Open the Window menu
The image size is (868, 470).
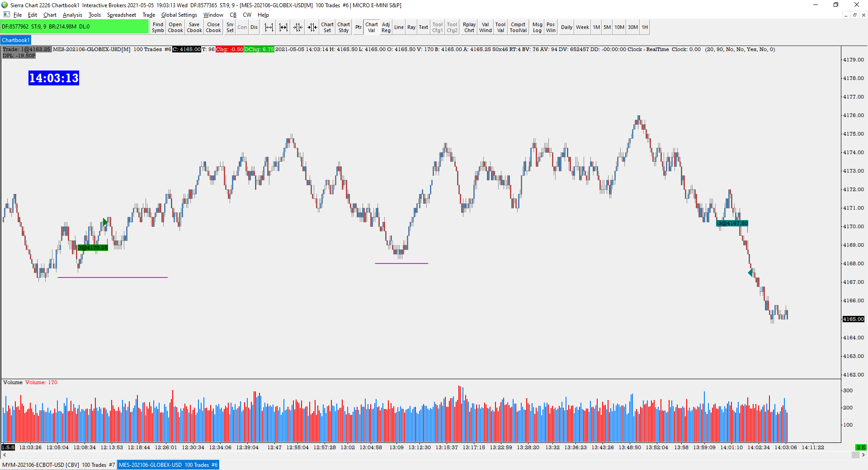click(x=213, y=15)
